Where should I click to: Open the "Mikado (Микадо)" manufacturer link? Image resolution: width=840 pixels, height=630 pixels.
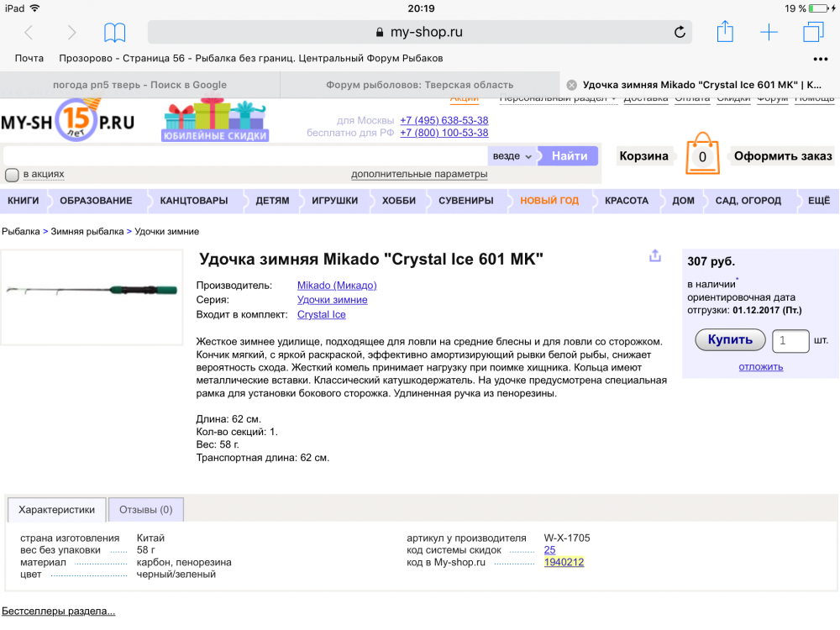tap(337, 286)
